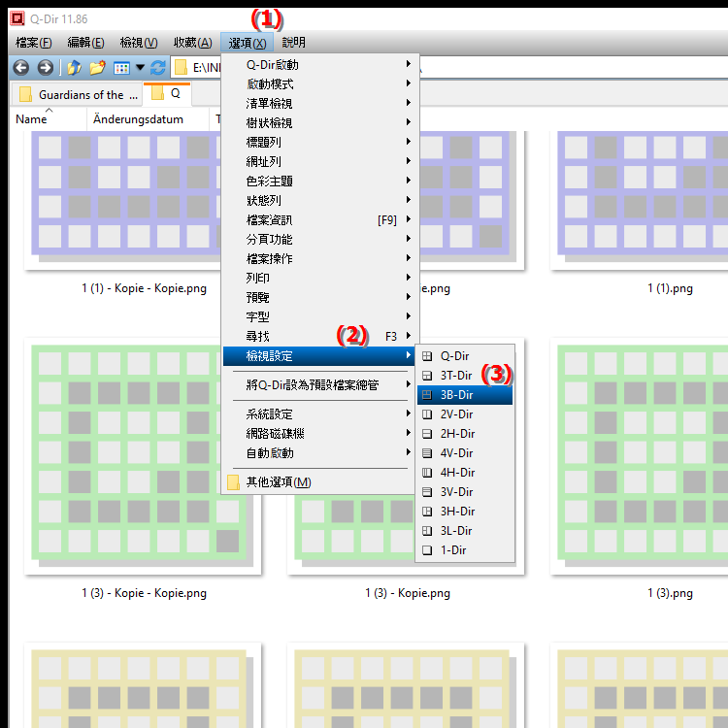728x728 pixels.
Task: Select the 3L-Dir layout icon
Action: click(x=427, y=531)
